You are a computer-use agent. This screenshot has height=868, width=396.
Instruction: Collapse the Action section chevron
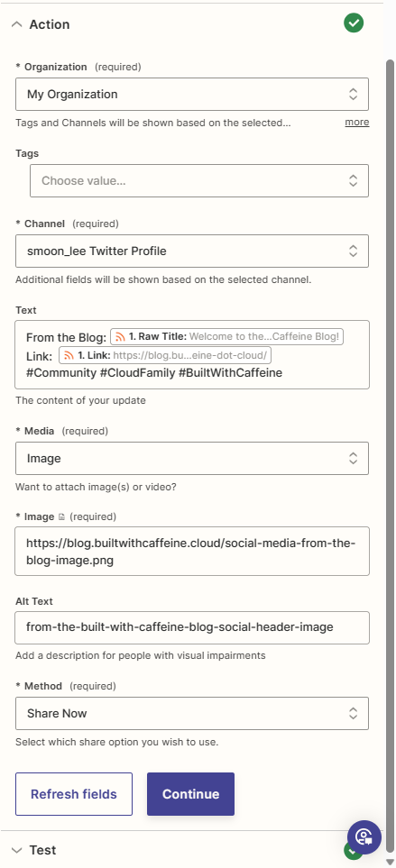[x=17, y=24]
